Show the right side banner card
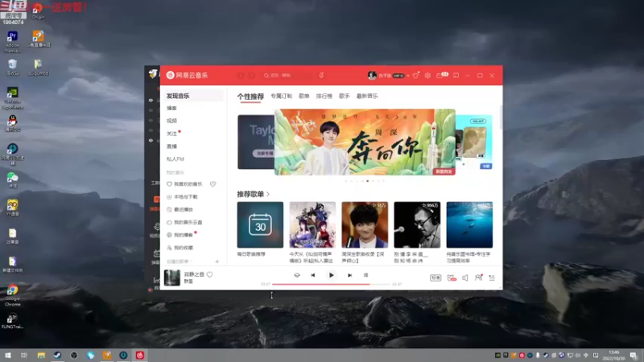The height and width of the screenshot is (362, 644). point(474,142)
